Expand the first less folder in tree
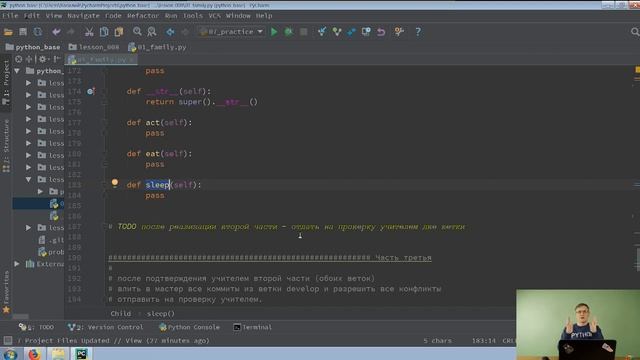 [29, 83]
